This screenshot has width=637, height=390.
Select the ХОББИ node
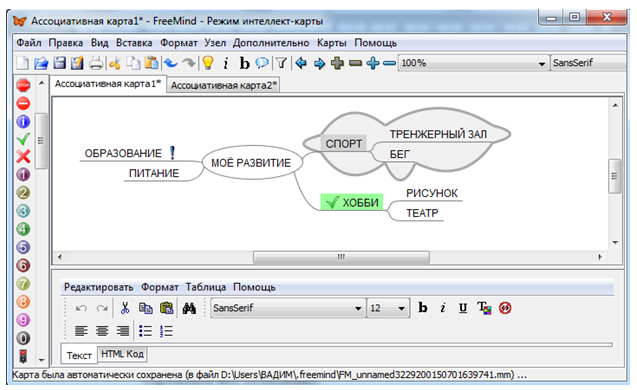tap(352, 202)
